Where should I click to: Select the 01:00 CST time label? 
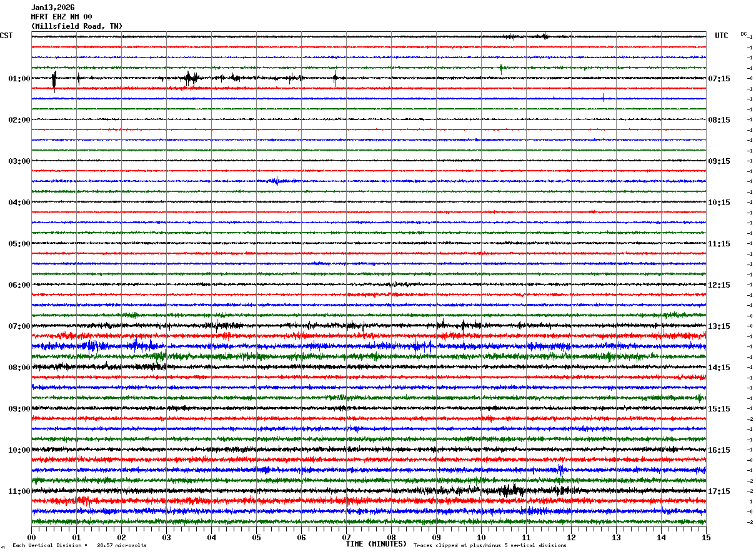point(19,79)
